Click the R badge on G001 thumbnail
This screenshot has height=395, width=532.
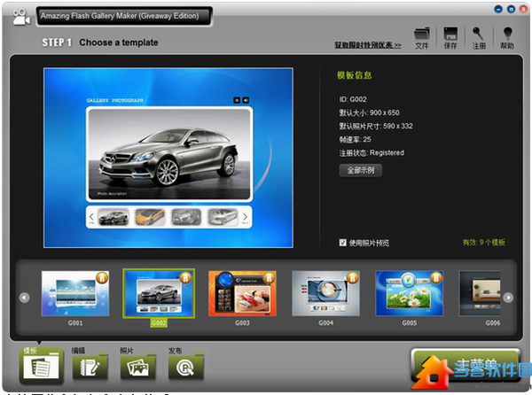point(102,278)
